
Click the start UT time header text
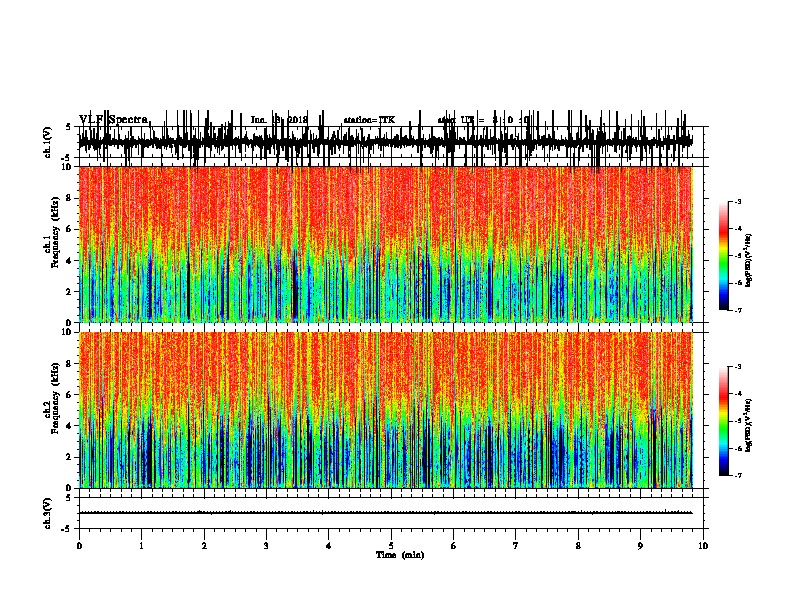[483, 120]
